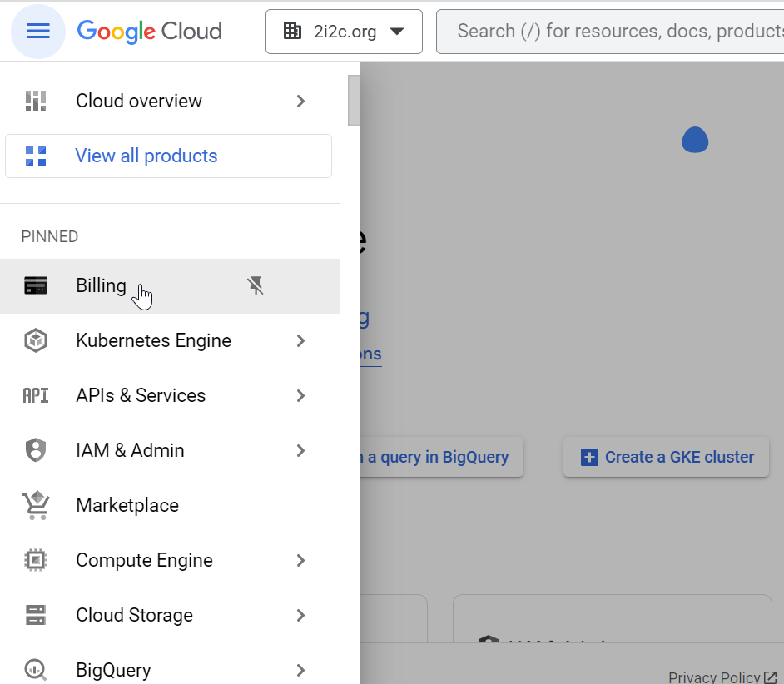The height and width of the screenshot is (684, 784).
Task: Click the Marketplace shopping cart icon
Action: pos(36,505)
